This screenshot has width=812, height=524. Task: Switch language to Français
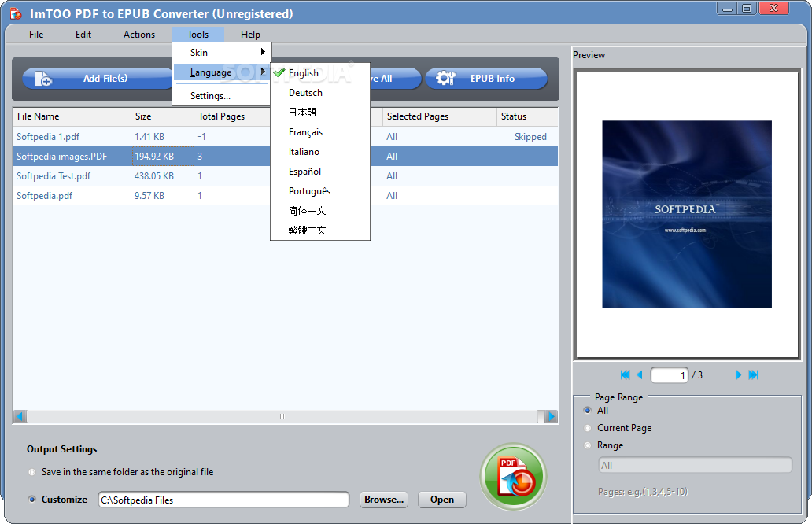[x=320, y=132]
